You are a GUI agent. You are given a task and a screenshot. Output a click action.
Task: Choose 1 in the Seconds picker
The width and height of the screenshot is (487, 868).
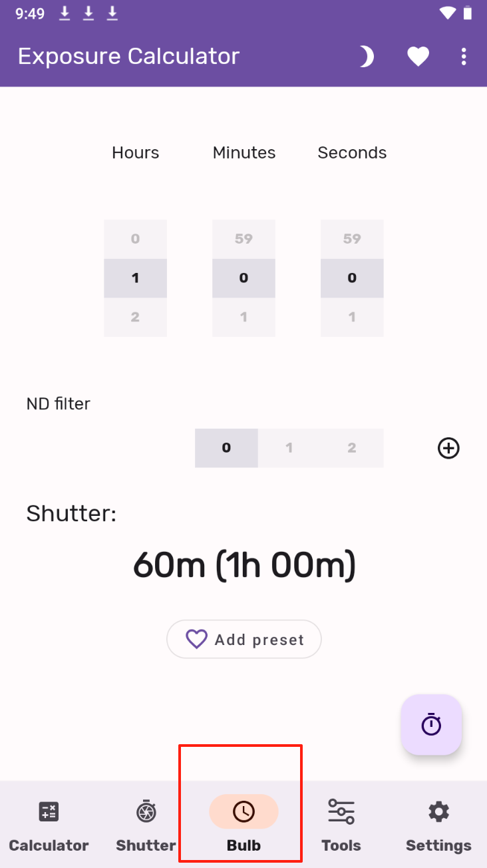352,317
